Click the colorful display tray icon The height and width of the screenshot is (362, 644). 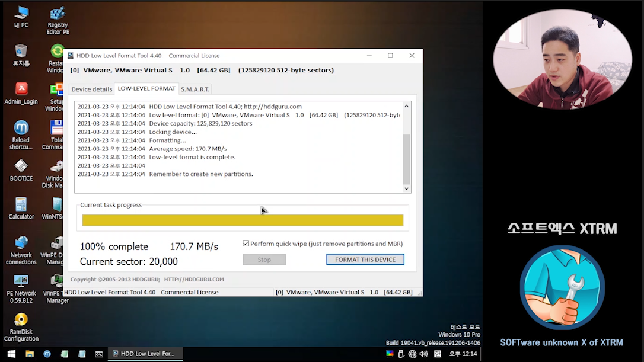point(390,353)
